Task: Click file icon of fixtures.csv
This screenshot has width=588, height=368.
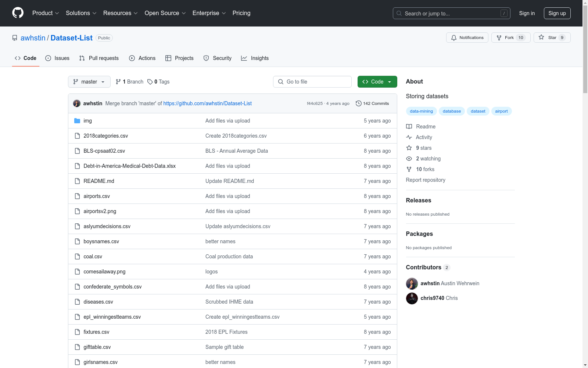Action: click(x=77, y=332)
